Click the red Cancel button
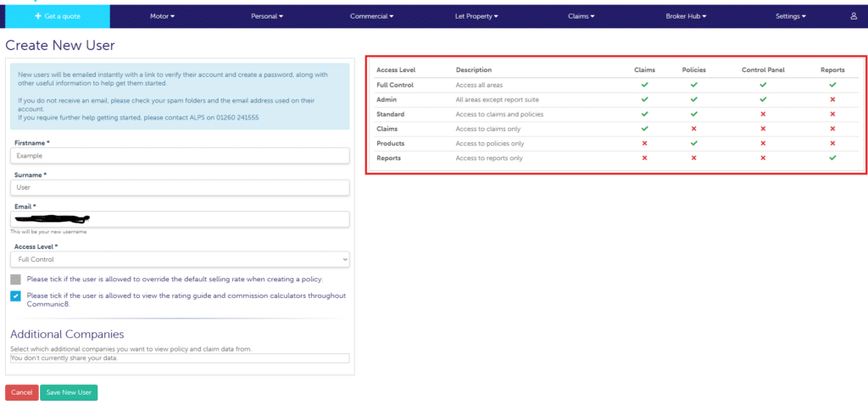 21,392
